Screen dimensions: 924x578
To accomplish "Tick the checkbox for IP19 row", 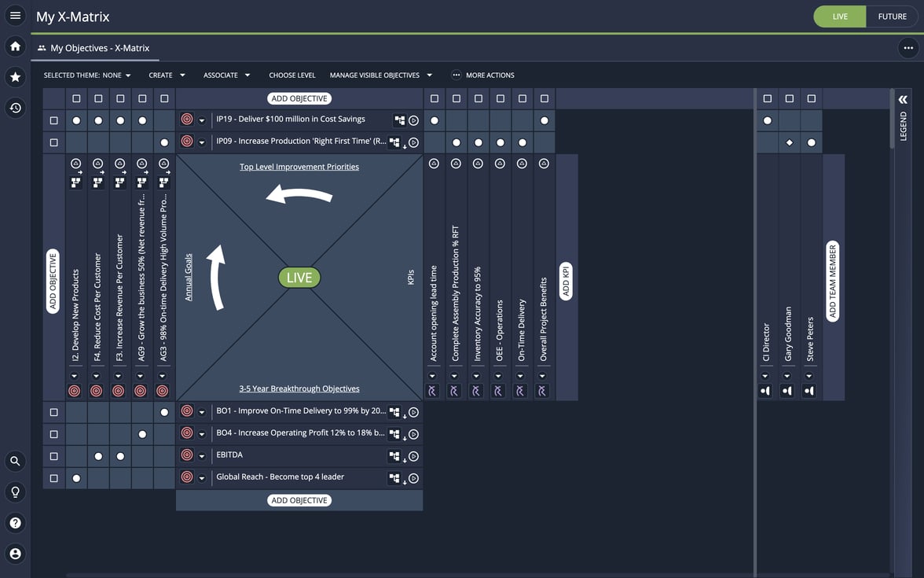I will pyautogui.click(x=54, y=121).
